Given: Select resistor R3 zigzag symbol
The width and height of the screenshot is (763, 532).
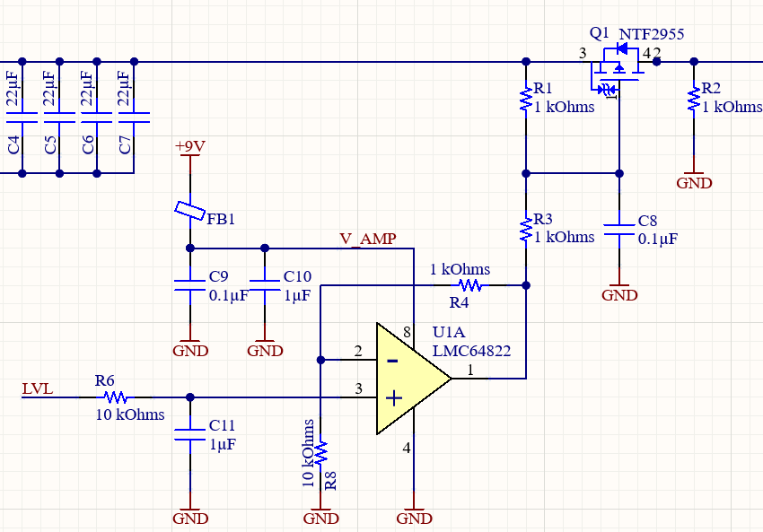Looking at the screenshot, I should pos(526,230).
